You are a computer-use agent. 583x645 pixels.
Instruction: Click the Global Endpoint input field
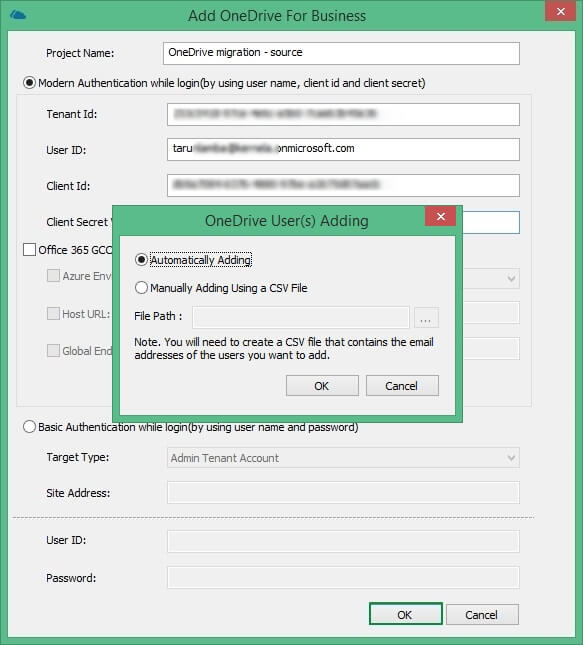tap(491, 349)
